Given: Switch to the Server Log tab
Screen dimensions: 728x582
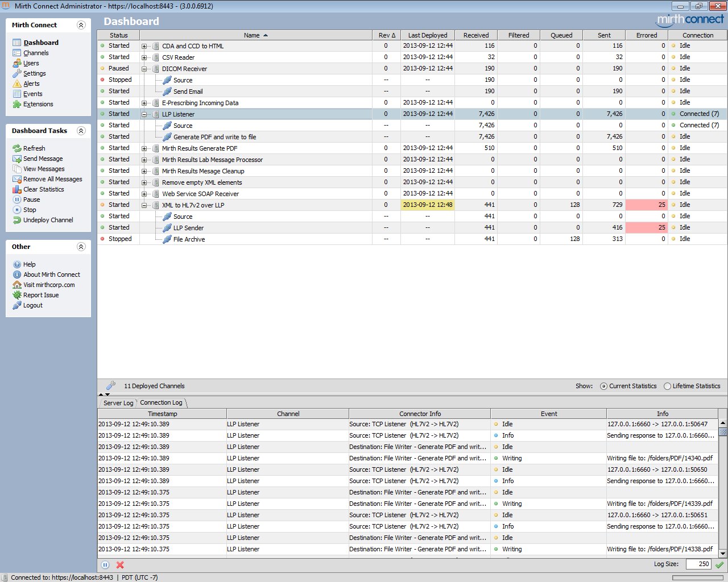Looking at the screenshot, I should pos(118,403).
